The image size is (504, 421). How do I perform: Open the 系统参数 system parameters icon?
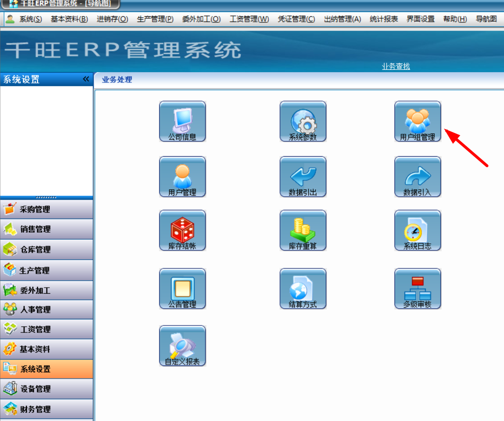(303, 121)
